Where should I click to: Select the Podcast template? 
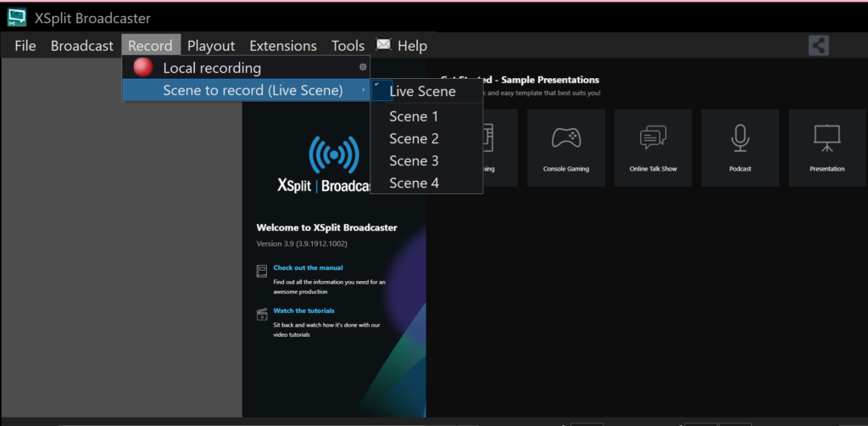(x=740, y=148)
